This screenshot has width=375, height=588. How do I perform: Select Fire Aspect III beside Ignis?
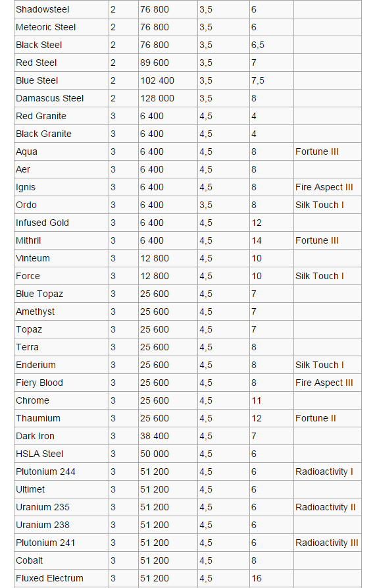(324, 187)
